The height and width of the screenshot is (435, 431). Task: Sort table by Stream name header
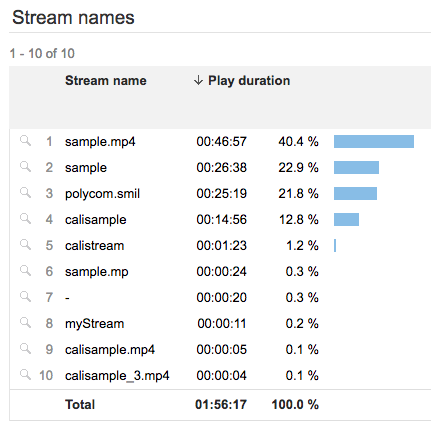(106, 81)
